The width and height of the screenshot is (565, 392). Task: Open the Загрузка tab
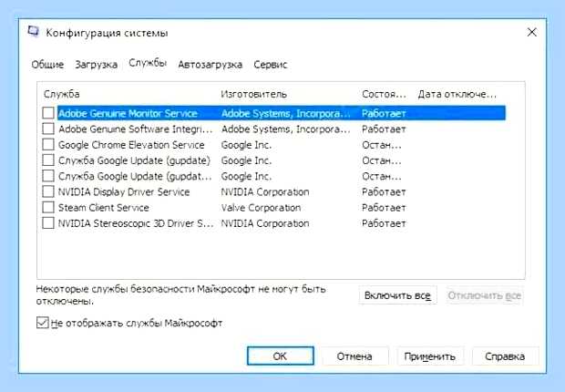tap(97, 65)
